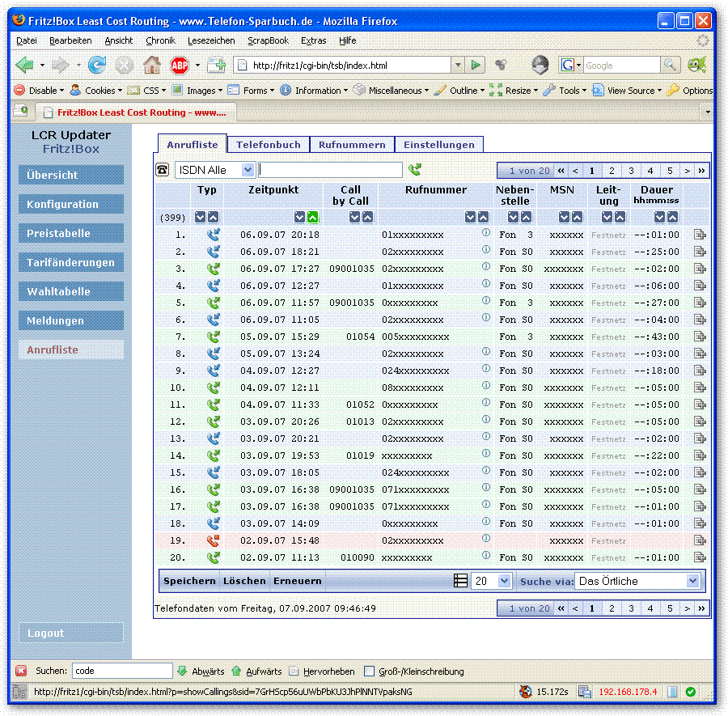Sort Zeitpunkt column ascending (green up arrow)
The height and width of the screenshot is (716, 728).
(x=313, y=217)
